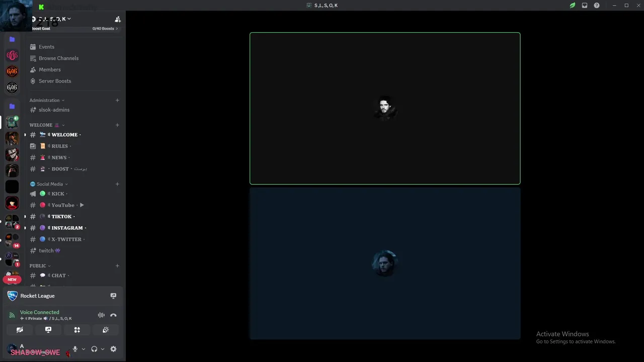Select the white 6A6 server icon
This screenshot has height=362, width=644.
[12, 87]
